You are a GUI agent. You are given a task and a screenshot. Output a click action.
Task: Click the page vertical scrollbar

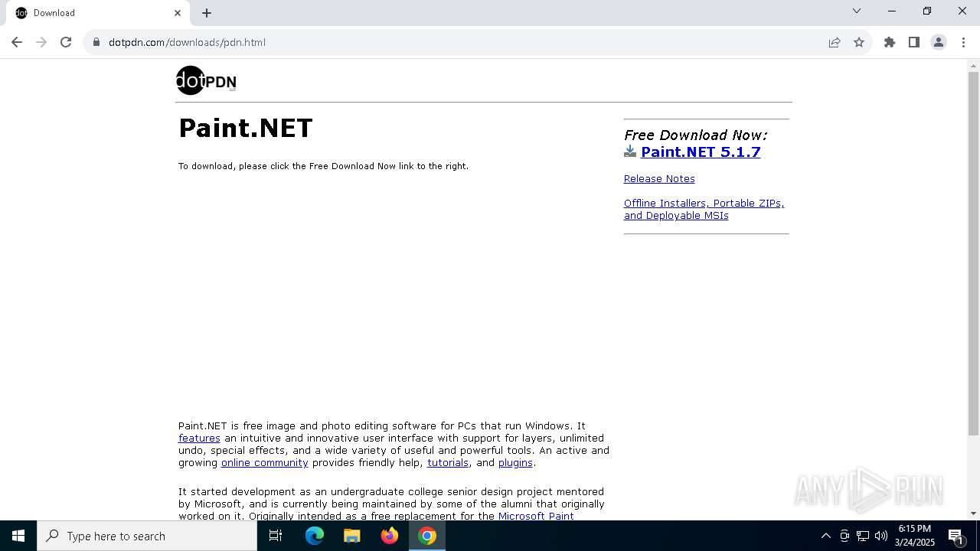tap(973, 253)
